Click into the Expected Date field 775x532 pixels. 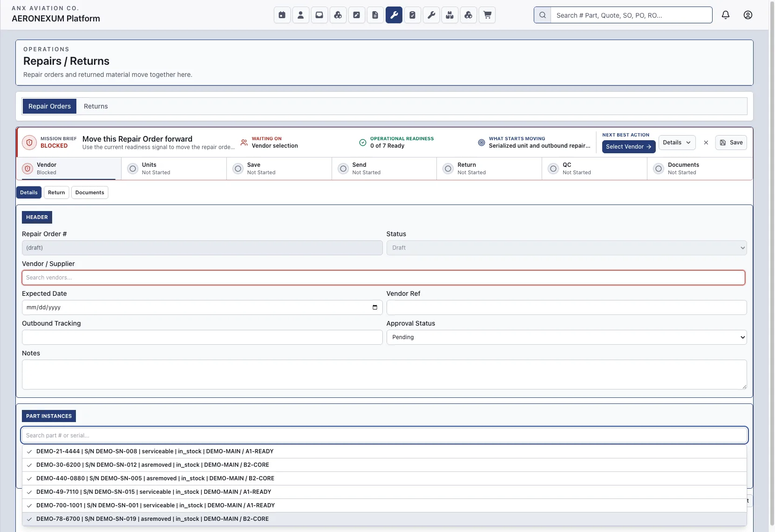click(202, 307)
